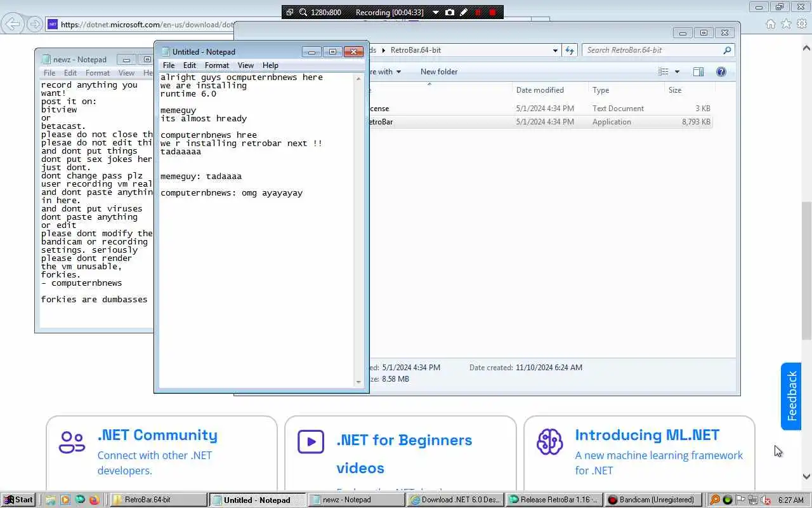This screenshot has height=508, width=812.
Task: Click the .NET for Beginners play icon
Action: click(311, 442)
